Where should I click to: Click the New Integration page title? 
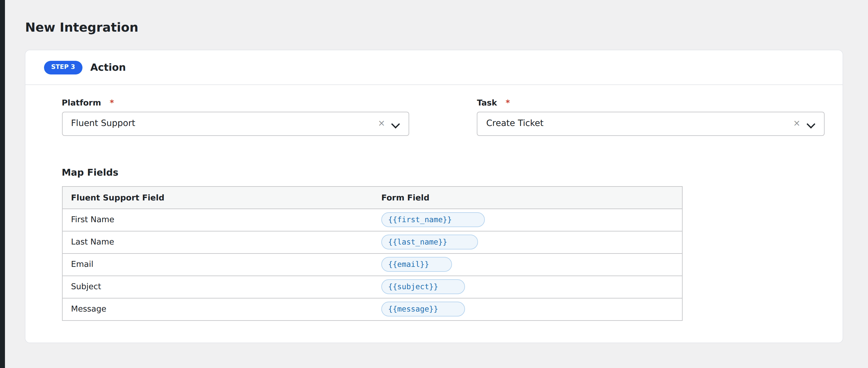pyautogui.click(x=82, y=27)
